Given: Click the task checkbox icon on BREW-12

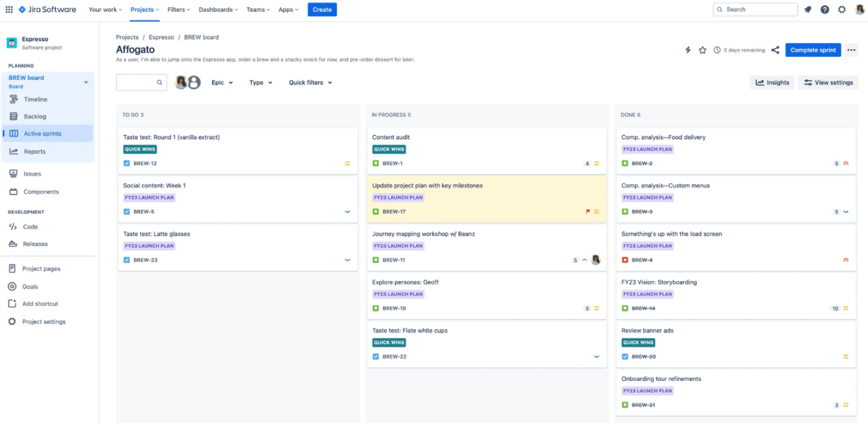Looking at the screenshot, I should tap(126, 164).
